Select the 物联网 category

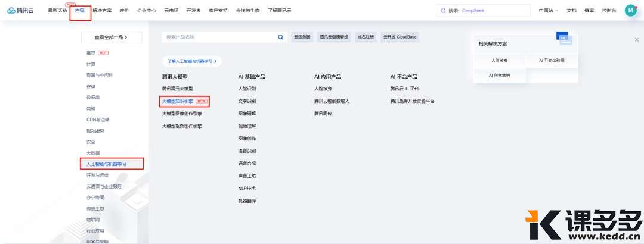pos(93,220)
